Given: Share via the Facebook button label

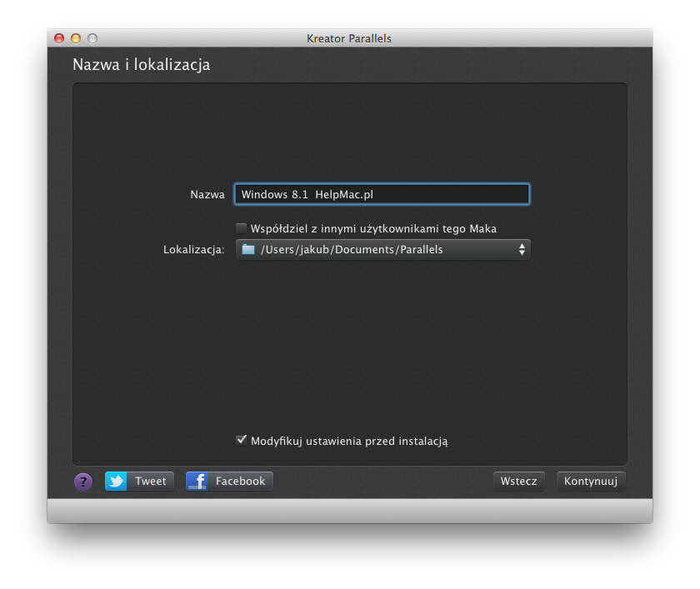Looking at the screenshot, I should coord(240,482).
